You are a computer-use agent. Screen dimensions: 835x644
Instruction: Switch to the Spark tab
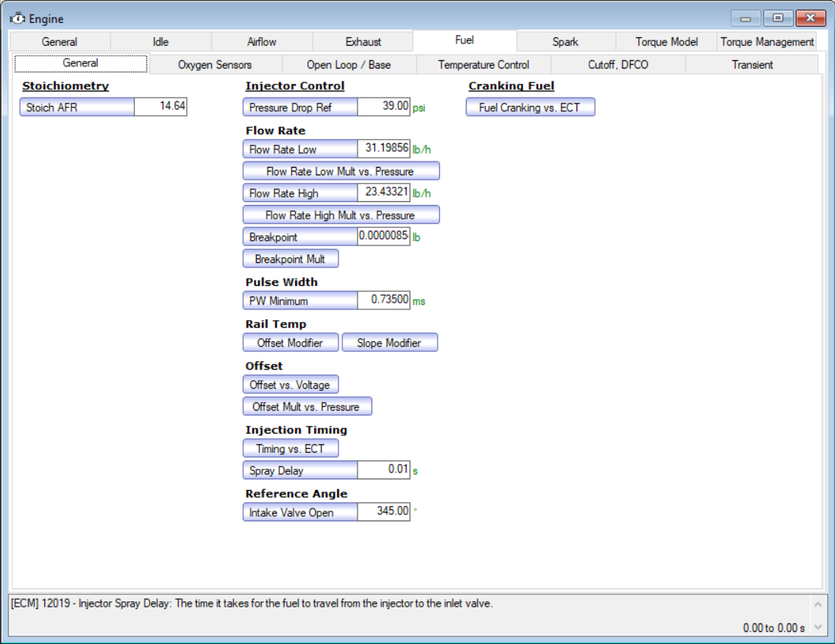(x=565, y=42)
